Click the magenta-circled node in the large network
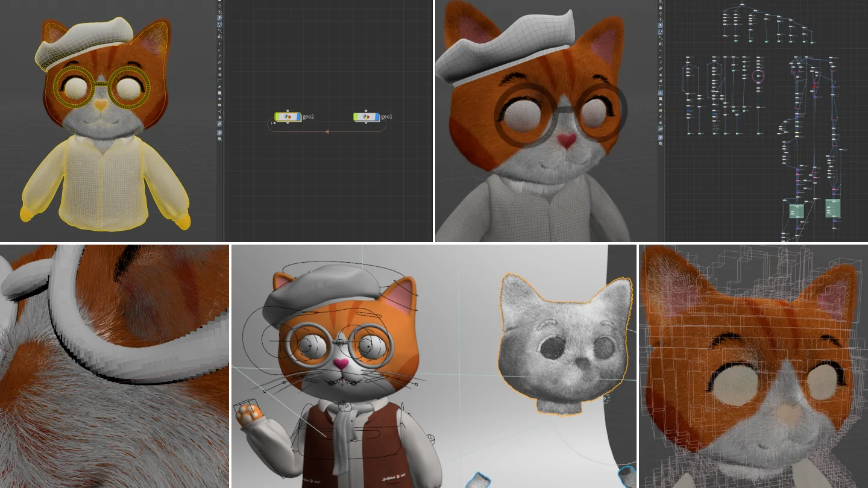Image resolution: width=868 pixels, height=488 pixels. [x=758, y=77]
